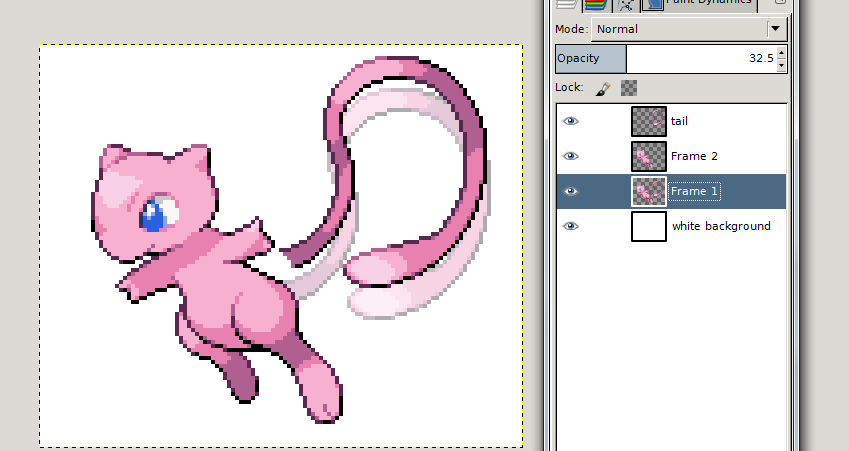Toggle lock alpha channel checkerboard icon
The image size is (849, 451).
click(x=629, y=88)
